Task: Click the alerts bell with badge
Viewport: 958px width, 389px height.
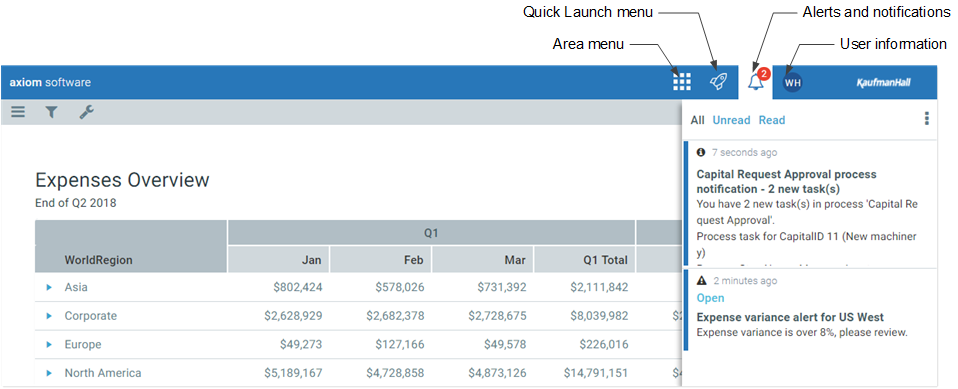Action: pyautogui.click(x=756, y=82)
